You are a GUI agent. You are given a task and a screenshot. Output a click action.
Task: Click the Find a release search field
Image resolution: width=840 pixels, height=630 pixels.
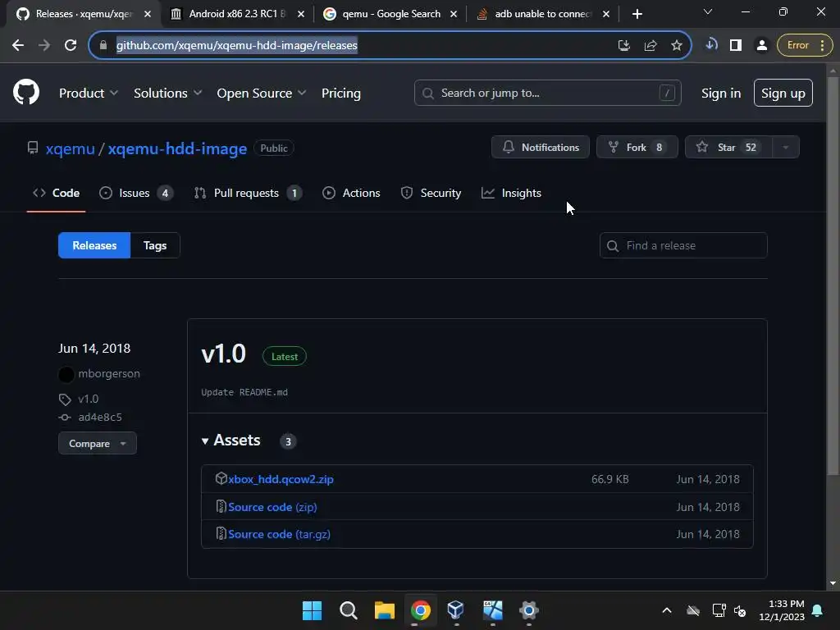[683, 245]
